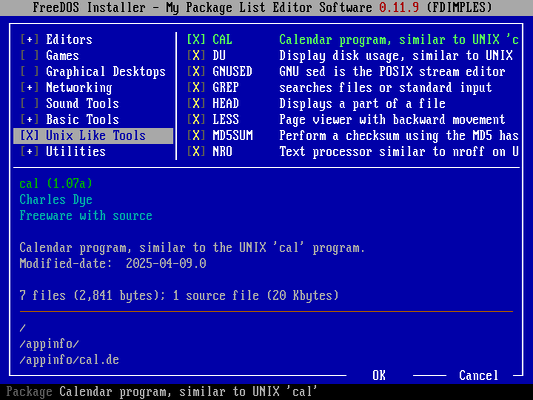Select the MD5SUM package name
The height and width of the screenshot is (400, 533).
[x=233, y=136]
